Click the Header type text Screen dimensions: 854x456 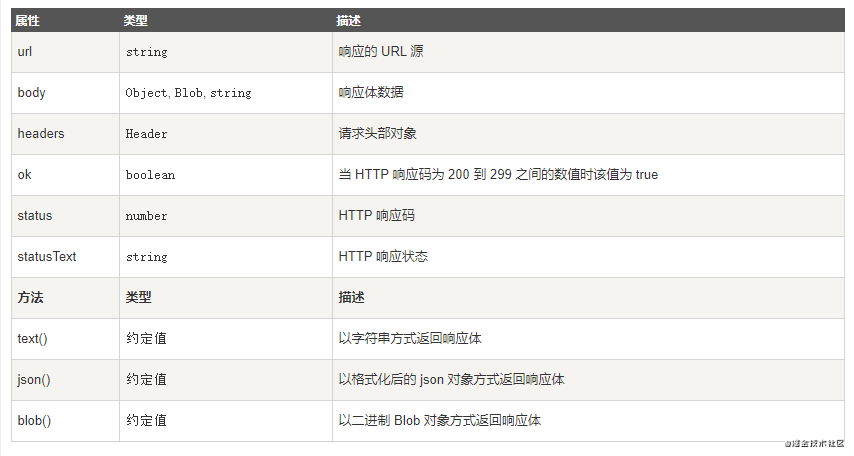pyautogui.click(x=146, y=134)
